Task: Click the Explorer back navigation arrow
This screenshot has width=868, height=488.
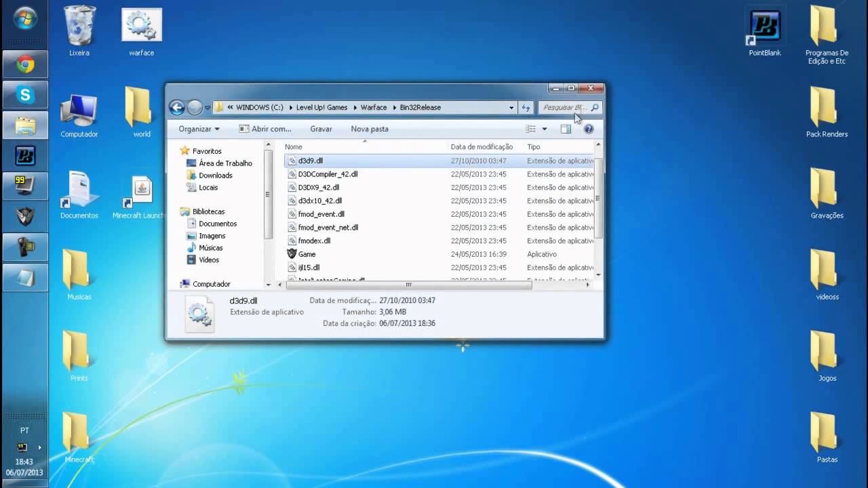Action: pos(177,107)
